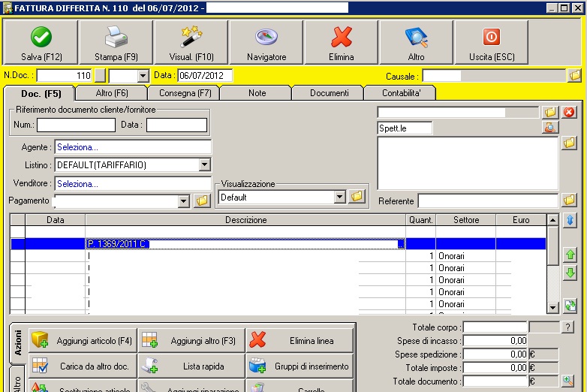Click the Spett.le text field

click(x=405, y=128)
